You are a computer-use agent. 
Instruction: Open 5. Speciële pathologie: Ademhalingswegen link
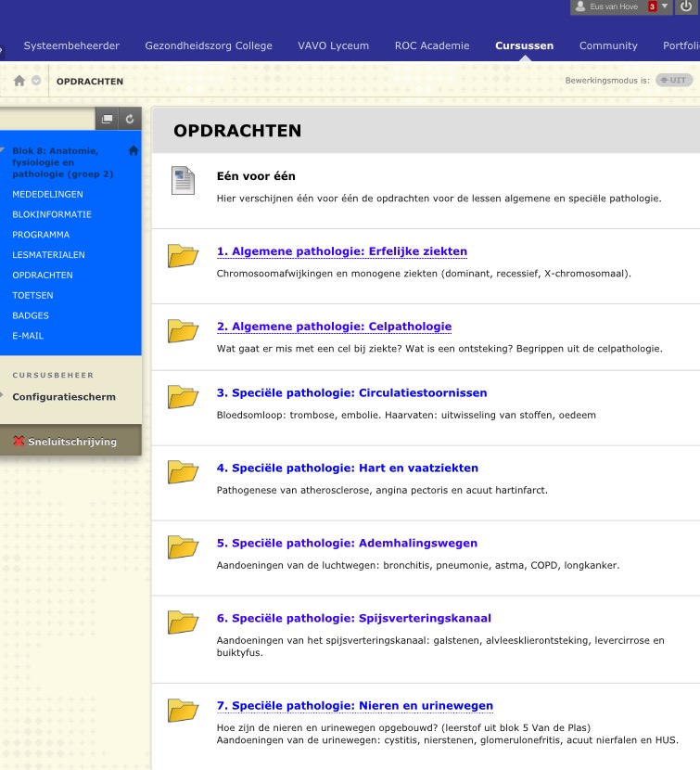point(347,544)
